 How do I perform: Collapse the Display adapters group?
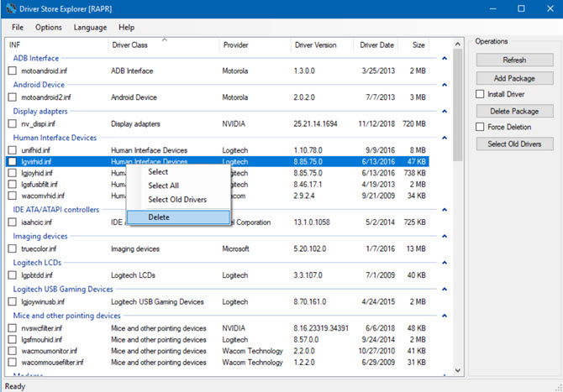click(445, 111)
